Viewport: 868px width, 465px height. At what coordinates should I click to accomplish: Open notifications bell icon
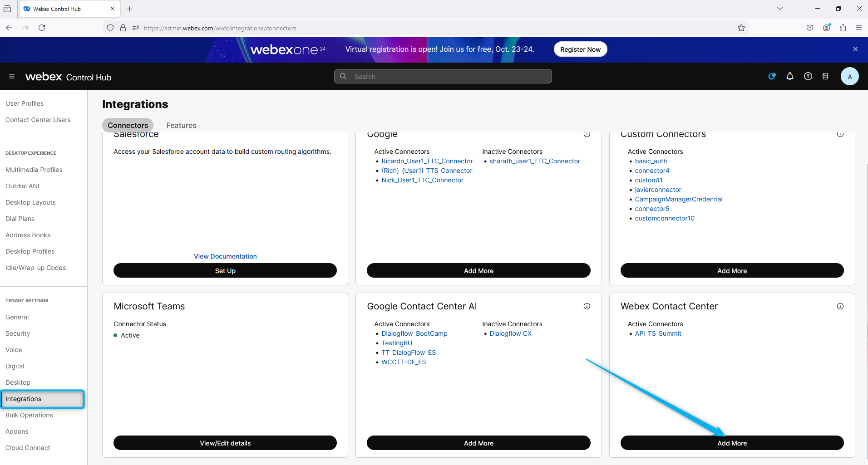click(790, 76)
